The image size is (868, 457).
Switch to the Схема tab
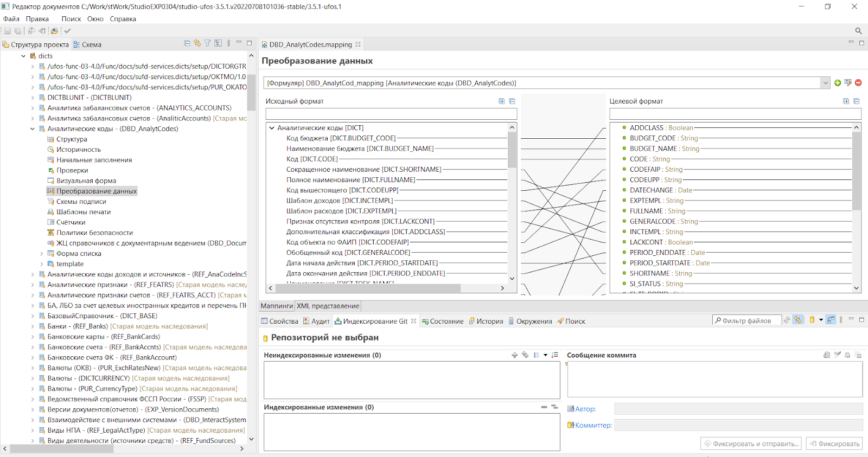(87, 44)
